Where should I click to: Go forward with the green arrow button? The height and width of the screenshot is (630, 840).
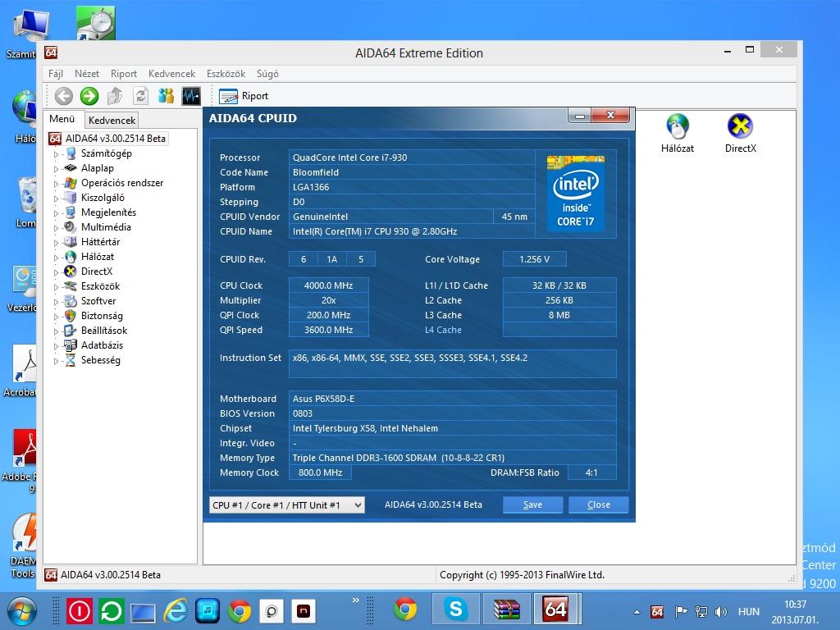89,96
